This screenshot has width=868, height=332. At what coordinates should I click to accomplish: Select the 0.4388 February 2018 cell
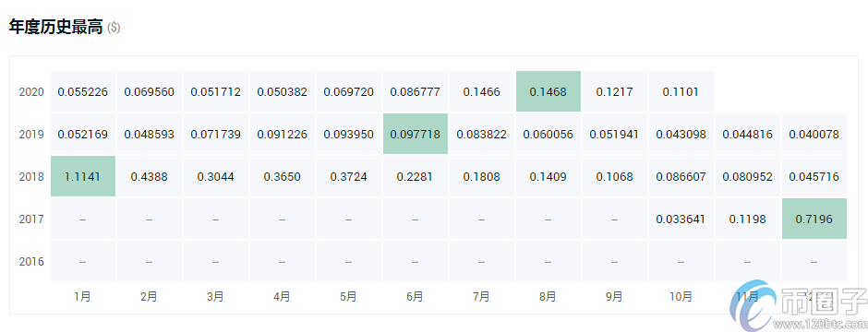tap(150, 177)
